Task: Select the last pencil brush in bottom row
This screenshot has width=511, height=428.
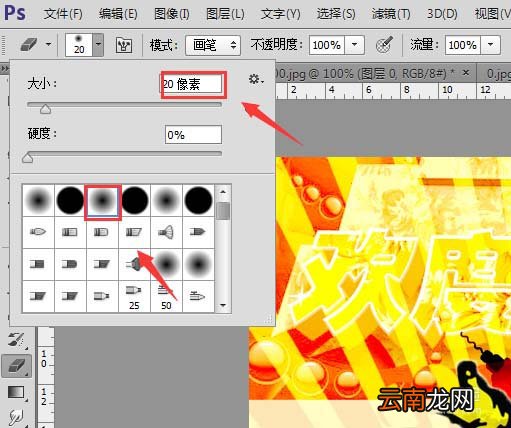Action: click(x=198, y=297)
